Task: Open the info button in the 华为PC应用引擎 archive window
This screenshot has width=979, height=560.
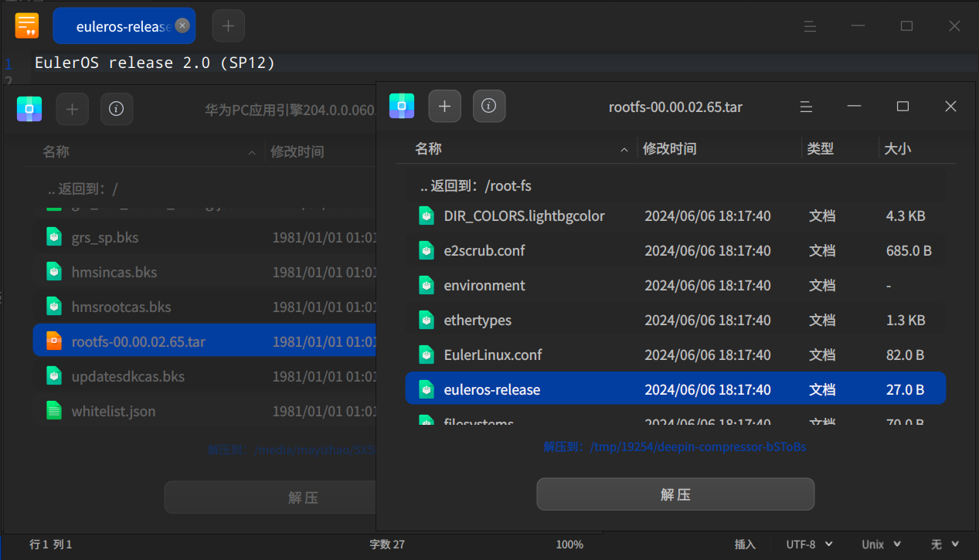Action: coord(117,109)
